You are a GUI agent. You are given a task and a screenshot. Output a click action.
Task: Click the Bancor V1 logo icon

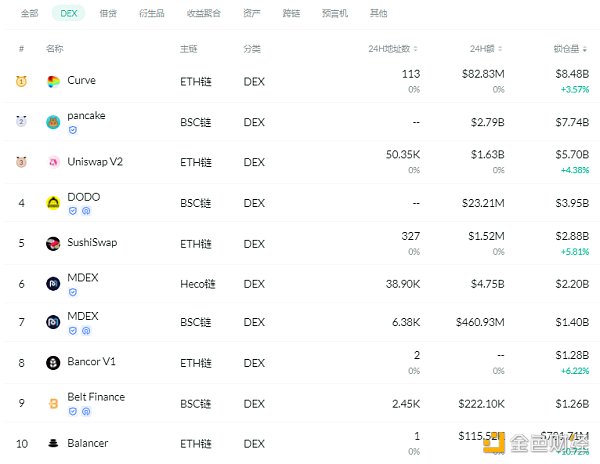tap(53, 363)
